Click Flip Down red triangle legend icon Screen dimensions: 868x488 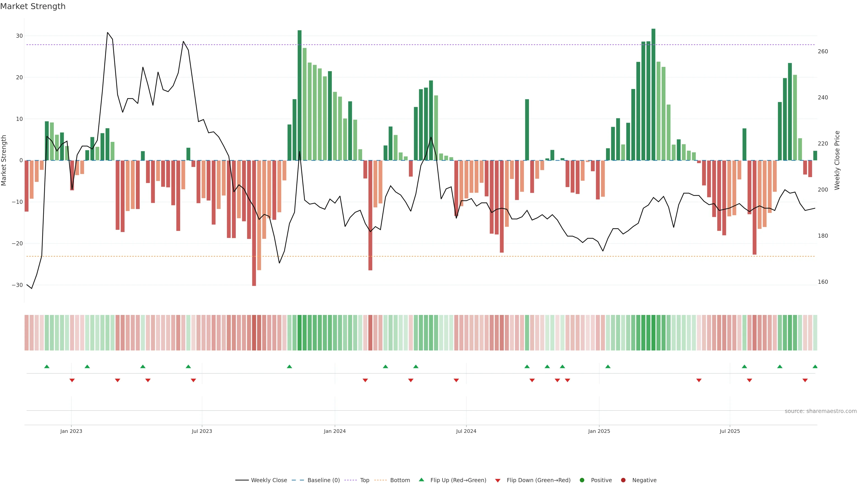coord(498,481)
